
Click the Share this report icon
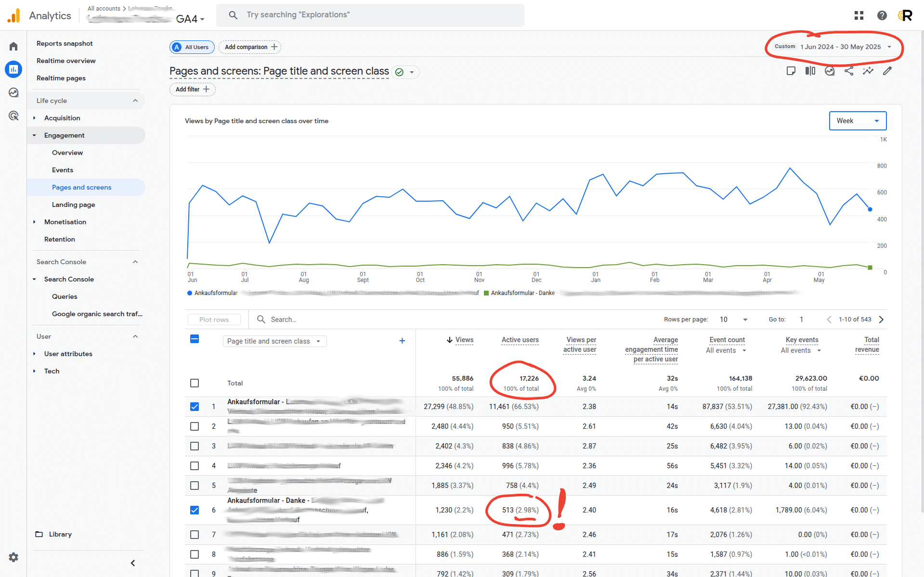pyautogui.click(x=848, y=71)
